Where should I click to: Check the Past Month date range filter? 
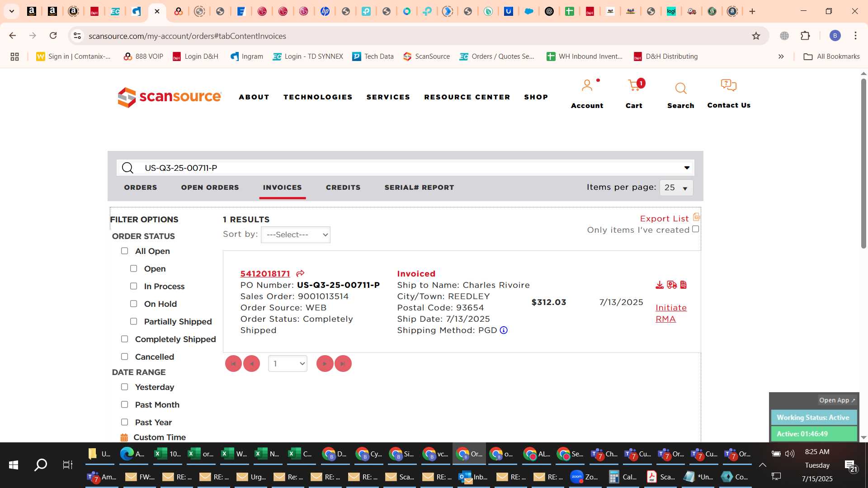click(124, 405)
